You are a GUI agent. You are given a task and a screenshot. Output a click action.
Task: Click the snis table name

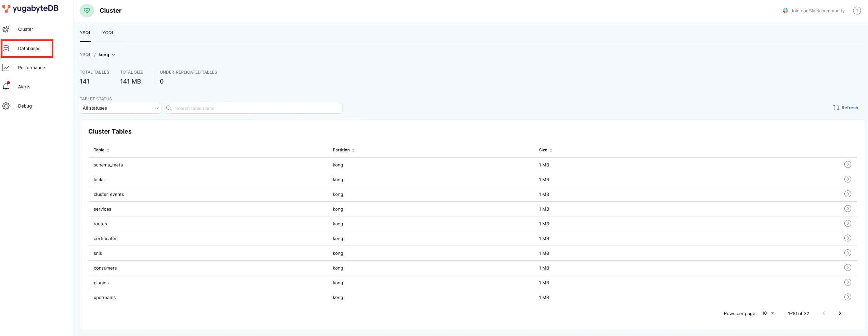coord(98,253)
